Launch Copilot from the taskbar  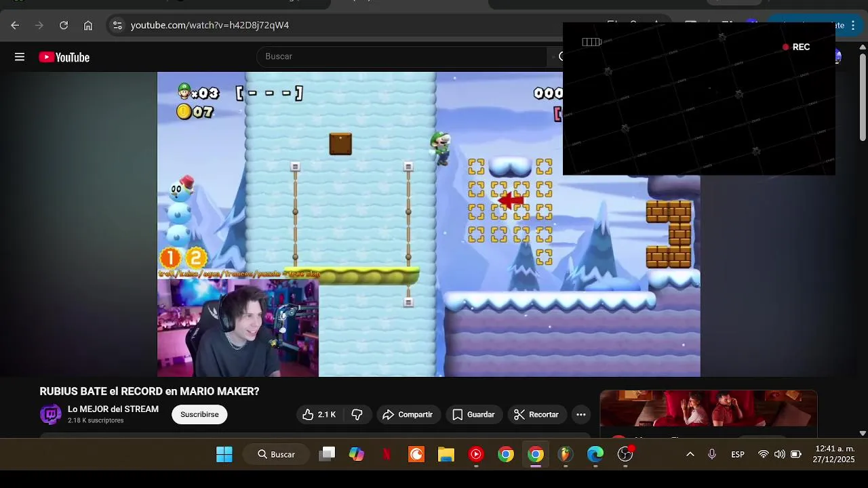[x=357, y=454]
